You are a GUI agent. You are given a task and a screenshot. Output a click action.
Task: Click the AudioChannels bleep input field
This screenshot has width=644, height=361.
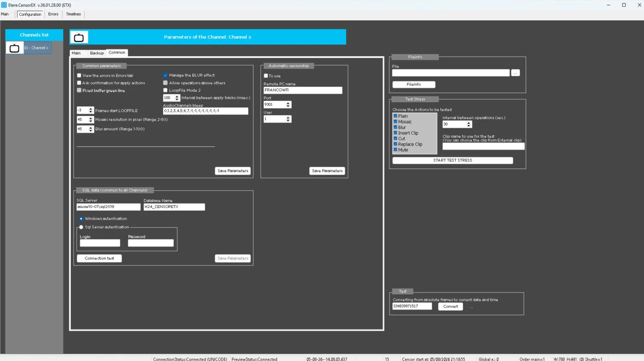tap(205, 111)
